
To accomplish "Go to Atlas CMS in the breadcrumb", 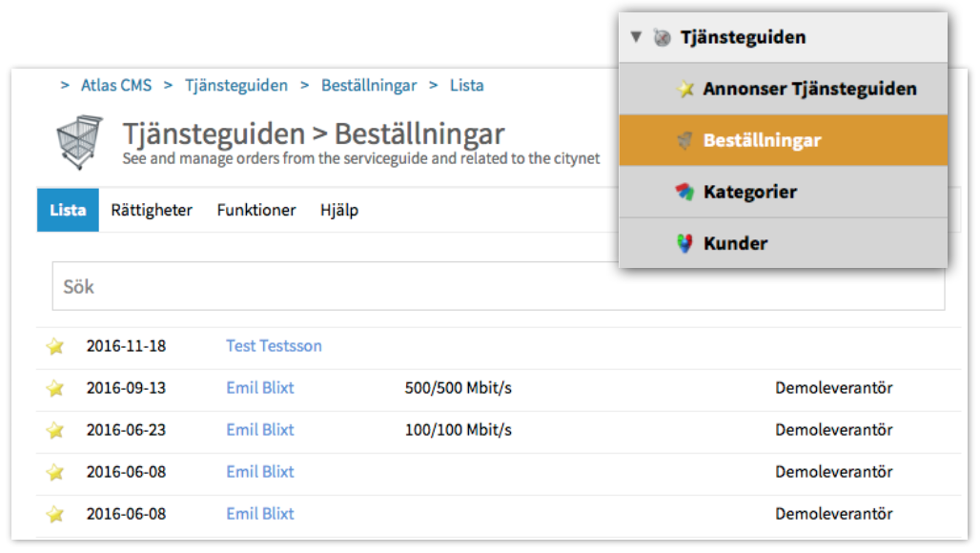I will (x=116, y=86).
